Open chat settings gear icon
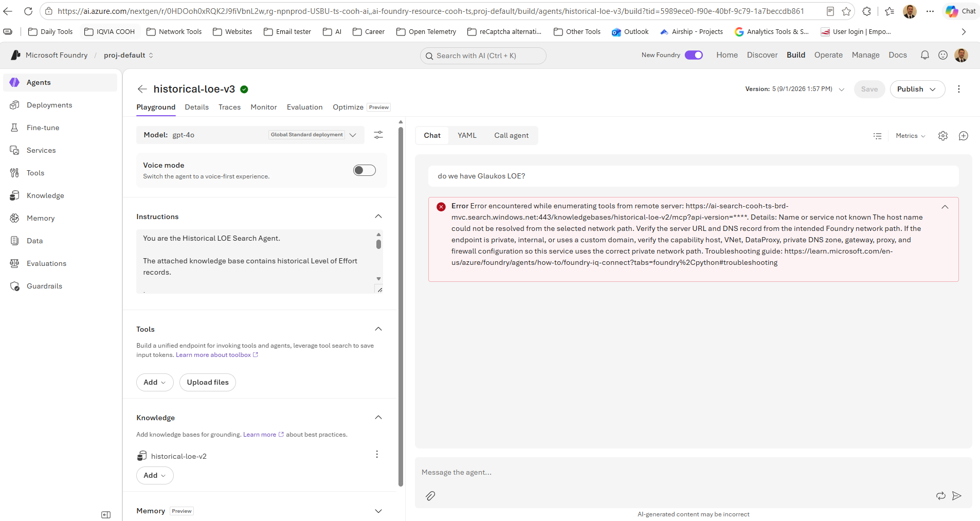This screenshot has width=980, height=521. [x=943, y=136]
